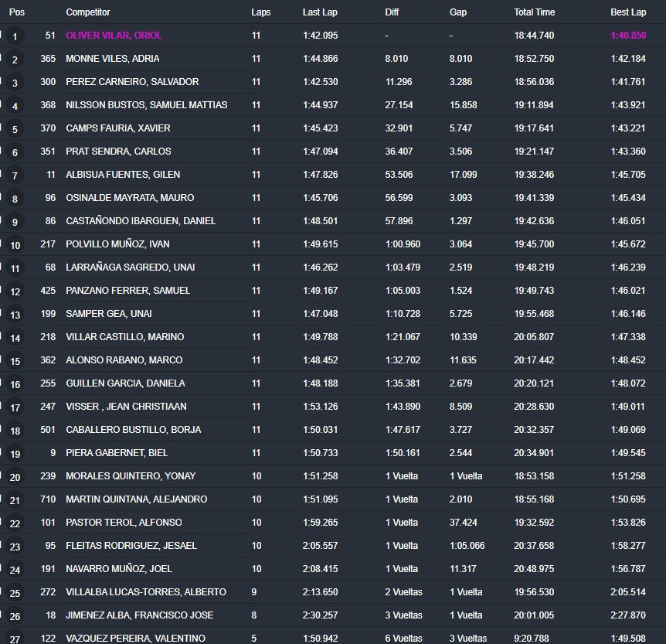
Task: Click the Laps column header
Action: click(x=260, y=12)
